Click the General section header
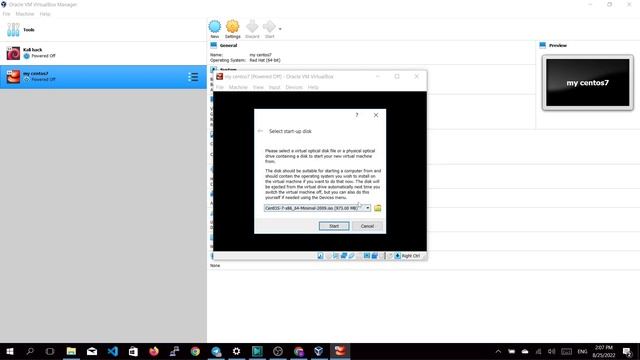 [228, 45]
